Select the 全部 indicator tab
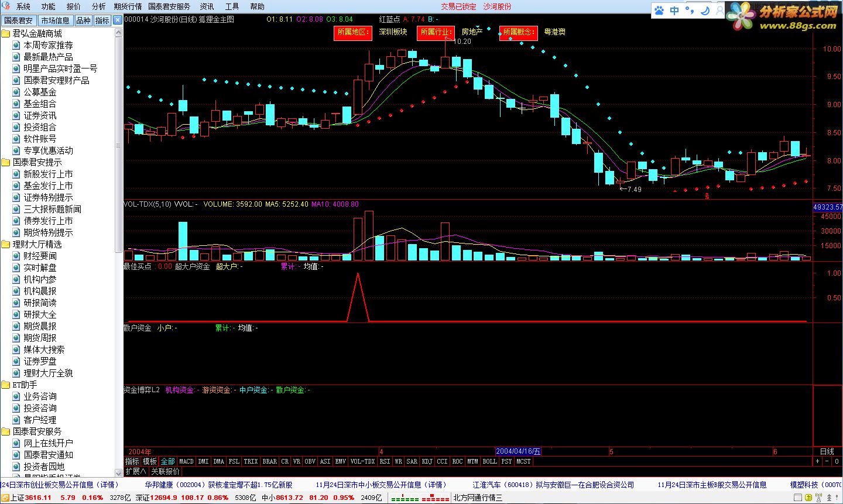843x504 pixels. click(168, 461)
